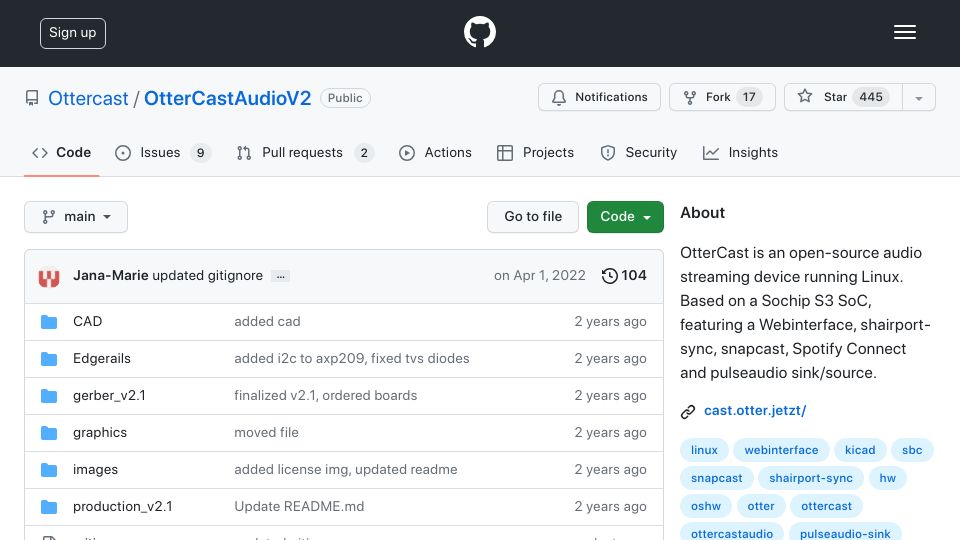Screen dimensions: 960x540
Task: Open the Security tab
Action: 639,152
